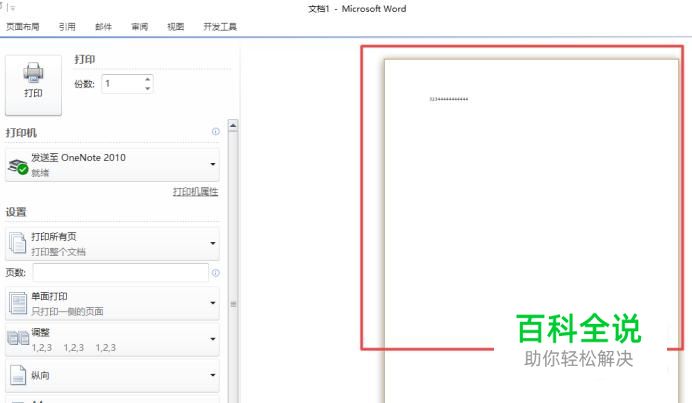Viewport: 692px width, 403px height.
Task: Open the printer info icon next to 打印机
Action: click(216, 132)
